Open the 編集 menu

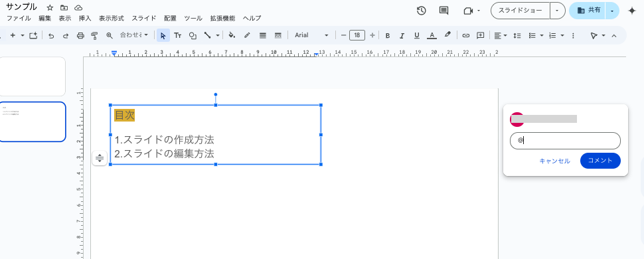[x=44, y=18]
